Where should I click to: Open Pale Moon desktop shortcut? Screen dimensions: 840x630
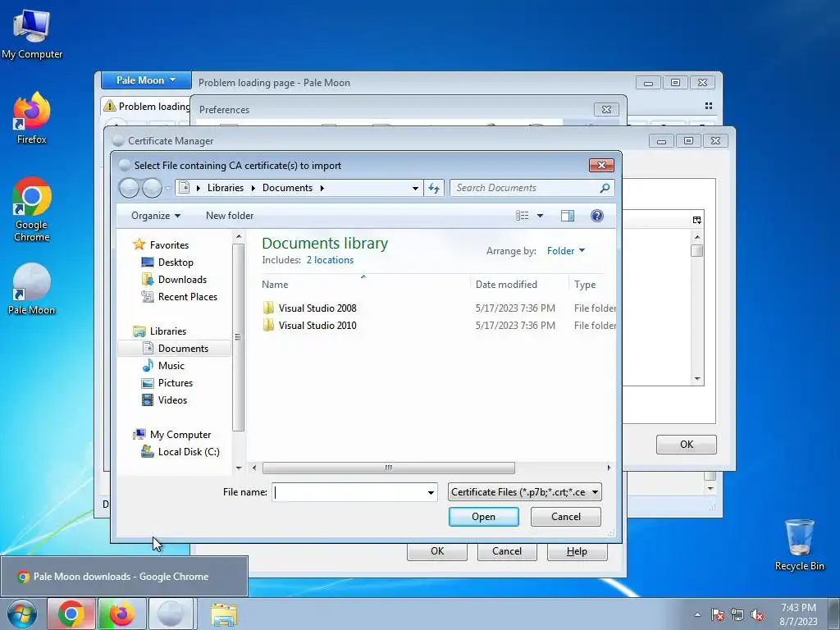(32, 288)
